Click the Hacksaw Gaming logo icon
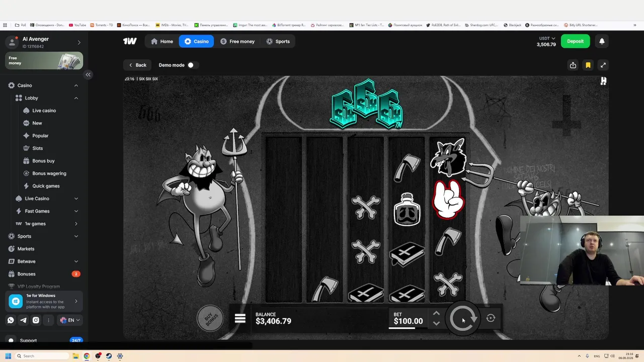644x362 pixels. pos(603,81)
